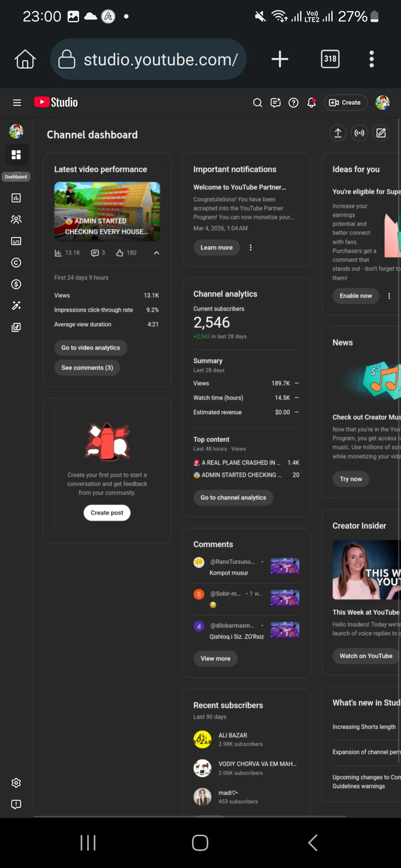The height and width of the screenshot is (868, 401).
Task: Open the Analytics sidebar icon
Action: pyautogui.click(x=16, y=198)
